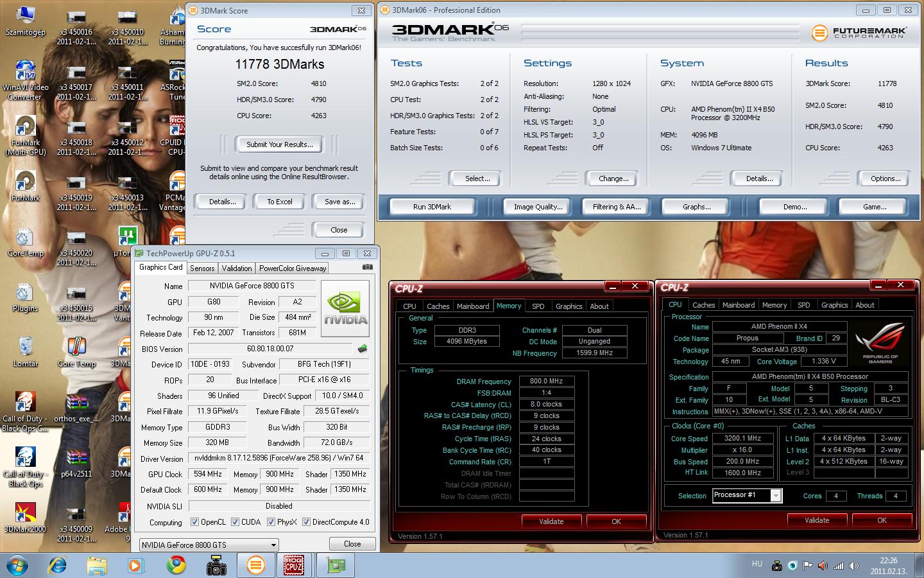This screenshot has width=924, height=578.
Task: Click Run 3DMark button
Action: pyautogui.click(x=432, y=207)
